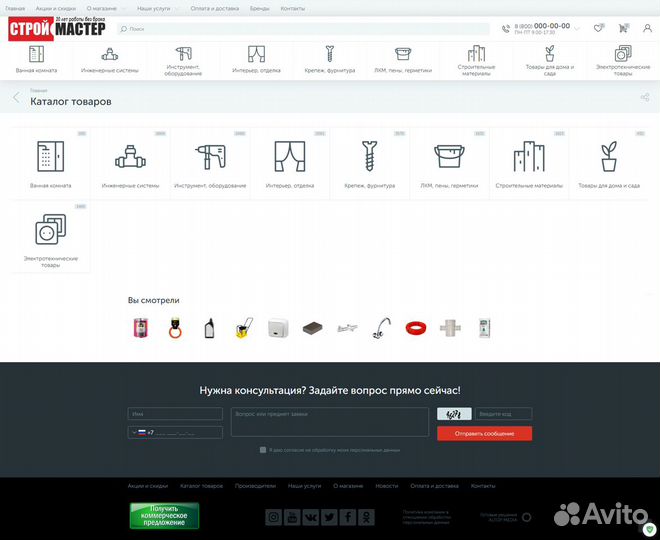Open the user account icon
The height and width of the screenshot is (540, 660).
[x=645, y=28]
